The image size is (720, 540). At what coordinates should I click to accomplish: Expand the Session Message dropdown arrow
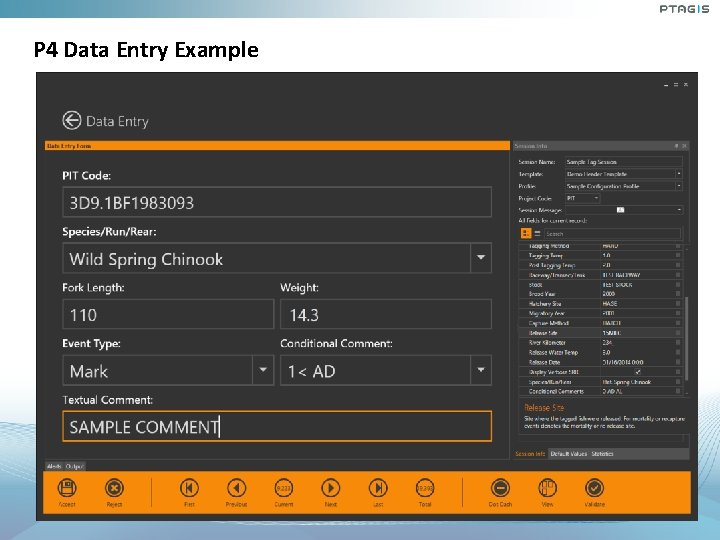click(x=679, y=210)
